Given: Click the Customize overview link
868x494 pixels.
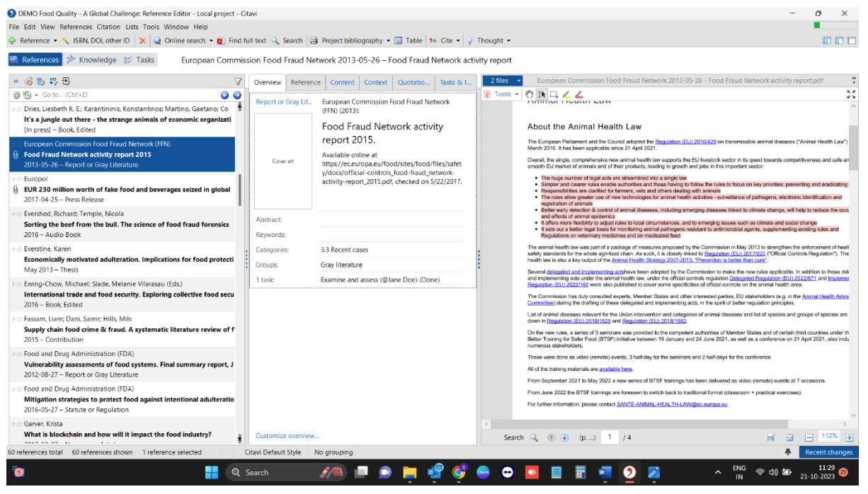Looking at the screenshot, I should tap(287, 436).
